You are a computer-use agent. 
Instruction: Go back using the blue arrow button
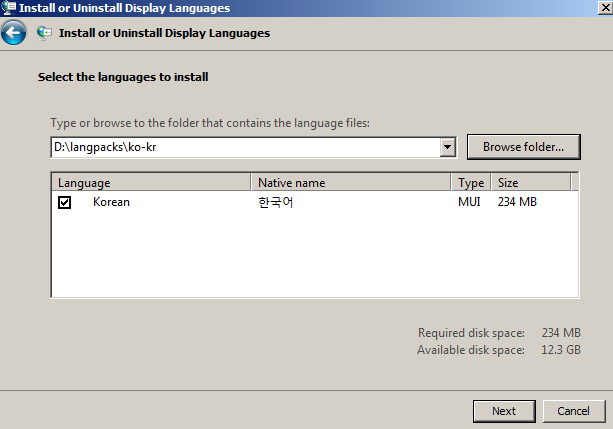(14, 32)
